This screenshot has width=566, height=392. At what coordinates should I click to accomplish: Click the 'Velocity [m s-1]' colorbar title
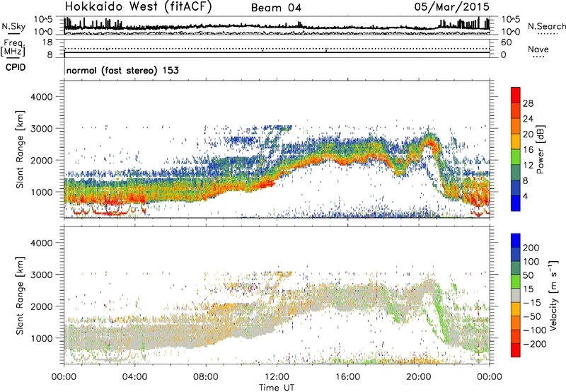(553, 295)
